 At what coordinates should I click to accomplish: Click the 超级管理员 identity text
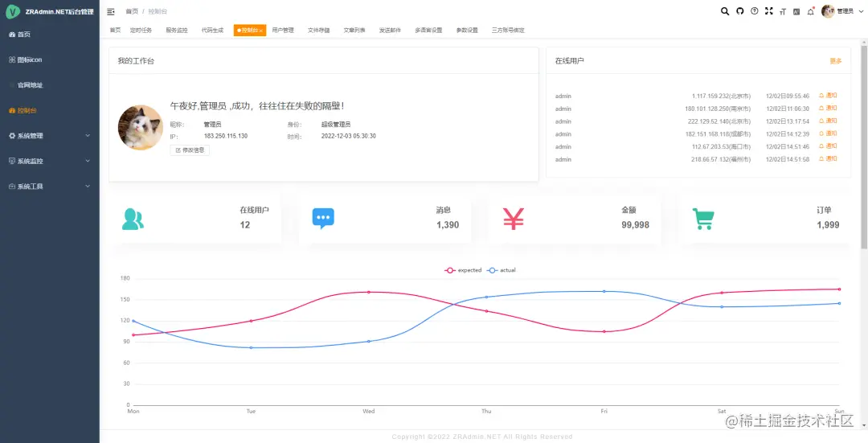tap(336, 125)
